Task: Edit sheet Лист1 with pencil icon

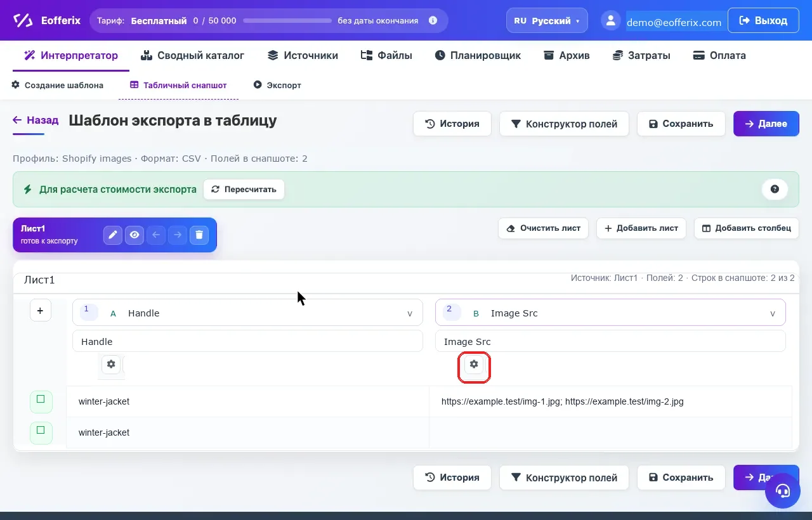Action: coord(113,235)
